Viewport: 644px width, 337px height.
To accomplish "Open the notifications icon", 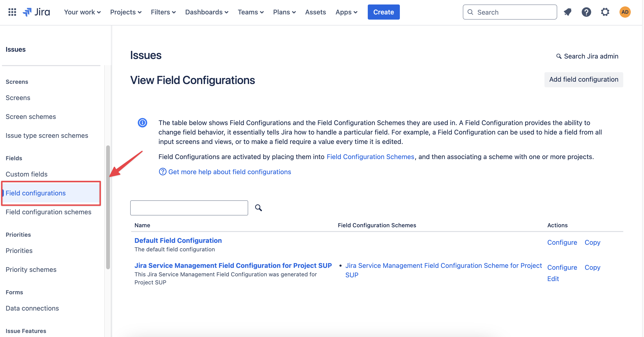I will 568,12.
